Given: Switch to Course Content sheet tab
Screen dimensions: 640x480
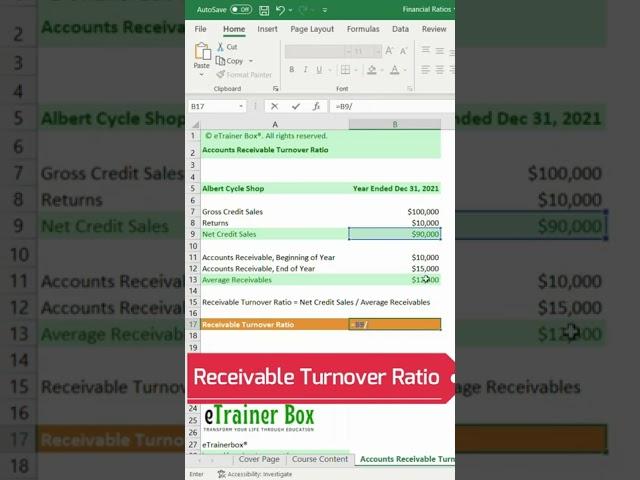Looking at the screenshot, I should click(320, 459).
